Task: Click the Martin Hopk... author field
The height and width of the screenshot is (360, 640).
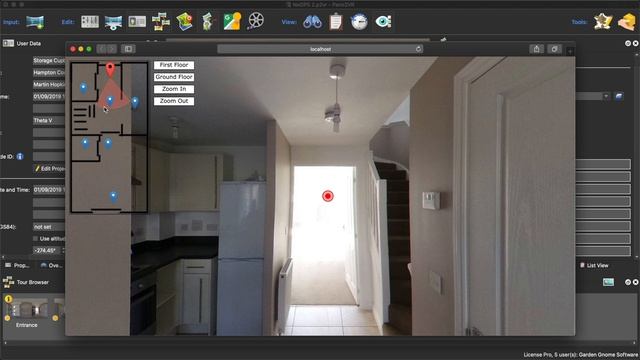Action: [49, 84]
